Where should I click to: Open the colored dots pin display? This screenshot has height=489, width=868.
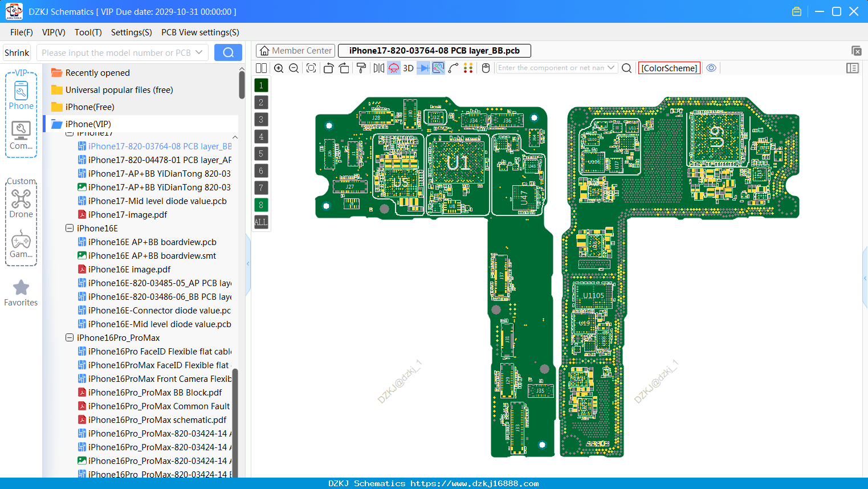click(468, 68)
